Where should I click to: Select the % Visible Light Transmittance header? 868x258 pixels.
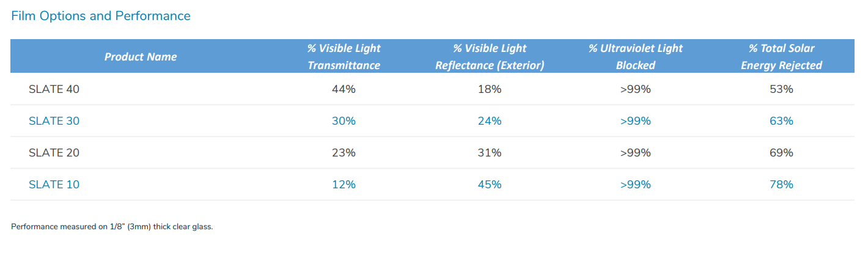pos(344,57)
